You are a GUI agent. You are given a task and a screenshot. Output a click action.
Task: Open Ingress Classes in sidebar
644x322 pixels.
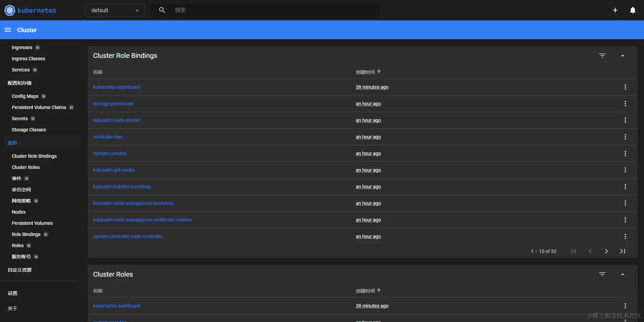(28, 59)
